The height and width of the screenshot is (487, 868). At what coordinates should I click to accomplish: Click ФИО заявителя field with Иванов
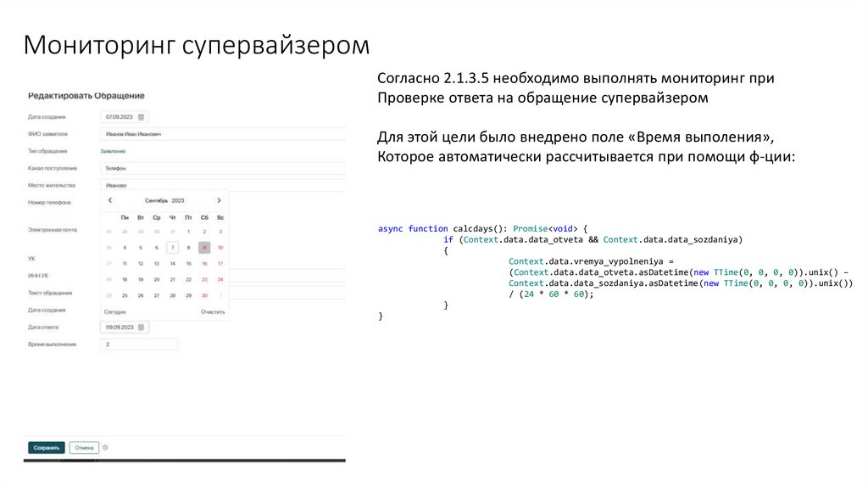click(220, 134)
